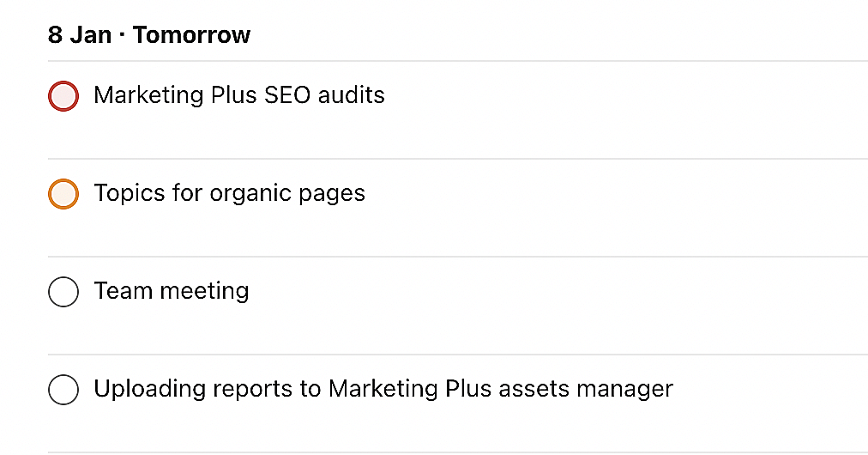Click the empty circle beside Team meeting
This screenshot has height=455, width=868.
pyautogui.click(x=63, y=292)
